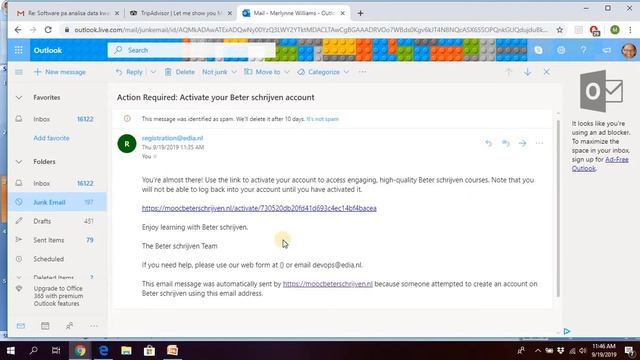The image size is (640, 360).
Task: Expand Not junk dropdown arrow
Action: pos(234,72)
